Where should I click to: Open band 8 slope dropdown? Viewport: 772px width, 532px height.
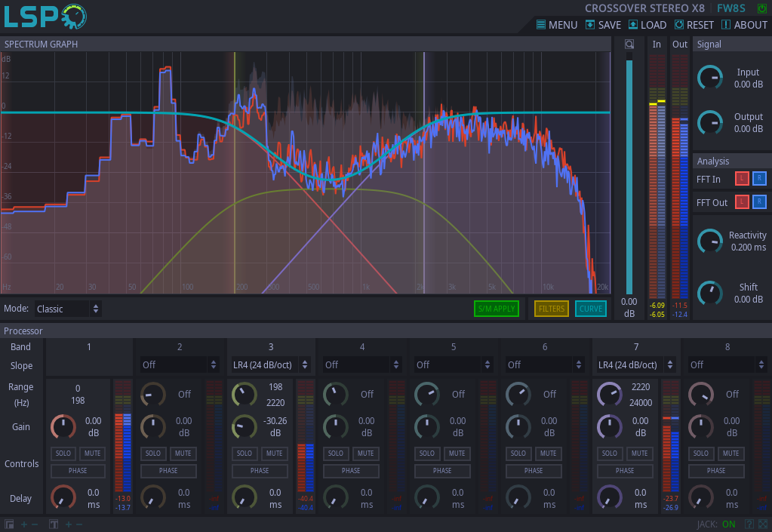(727, 364)
